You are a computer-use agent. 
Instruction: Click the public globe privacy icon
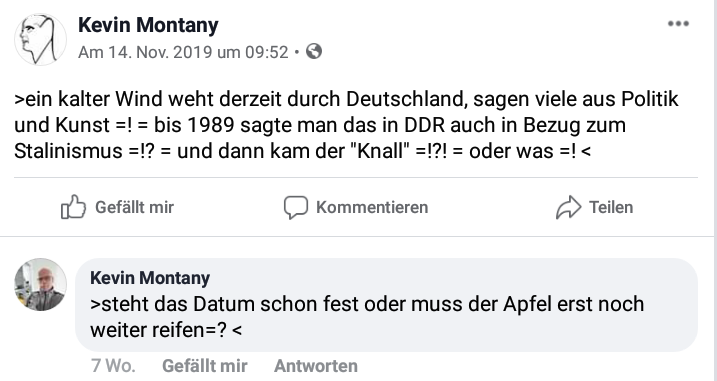(x=314, y=51)
